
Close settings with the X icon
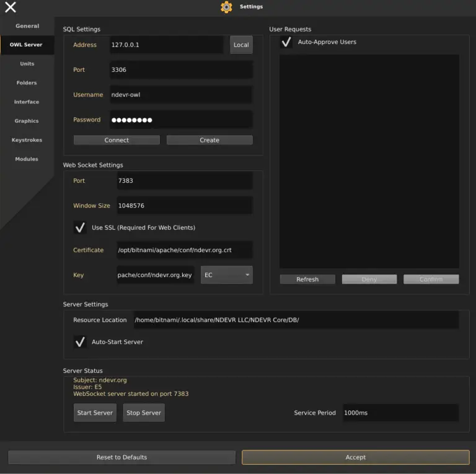click(11, 7)
